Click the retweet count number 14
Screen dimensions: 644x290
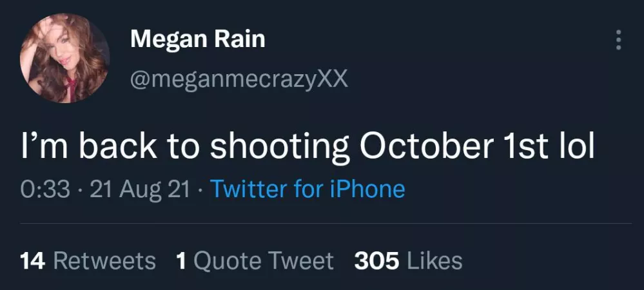coord(32,261)
